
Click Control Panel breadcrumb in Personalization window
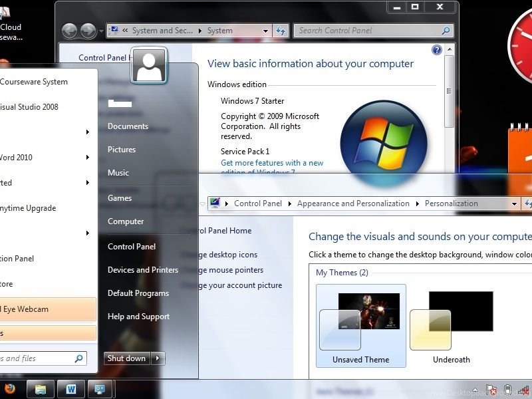258,203
